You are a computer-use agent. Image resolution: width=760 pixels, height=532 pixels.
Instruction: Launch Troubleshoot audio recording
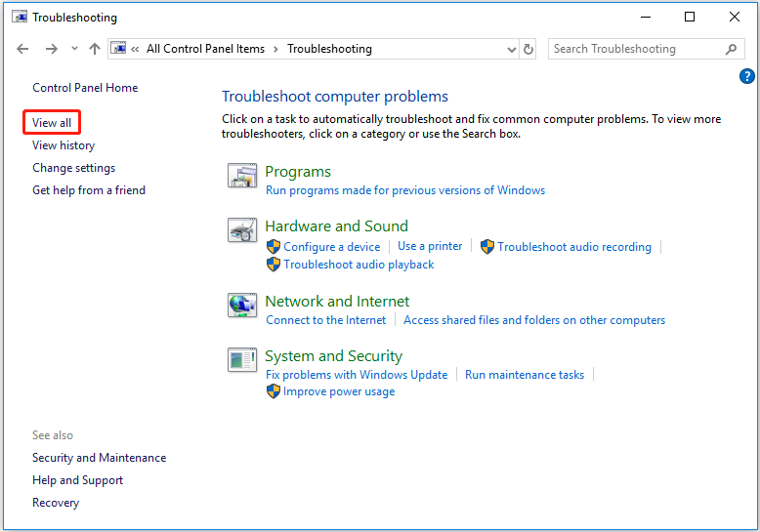click(x=574, y=247)
